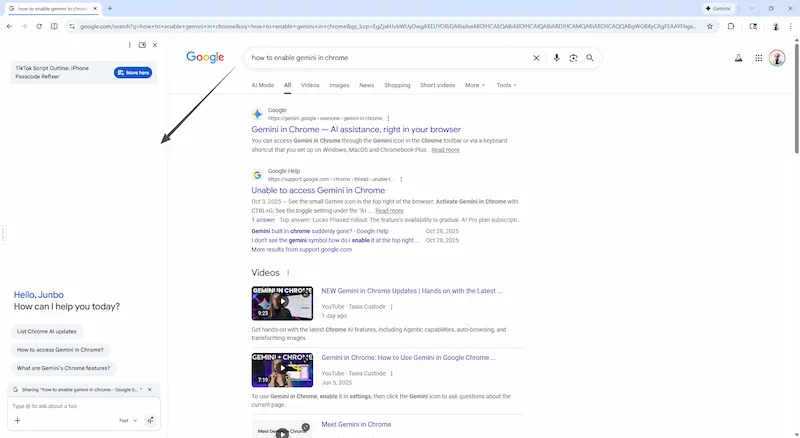Reload the page with the refresh icon
The image size is (800, 438).
pyautogui.click(x=39, y=26)
